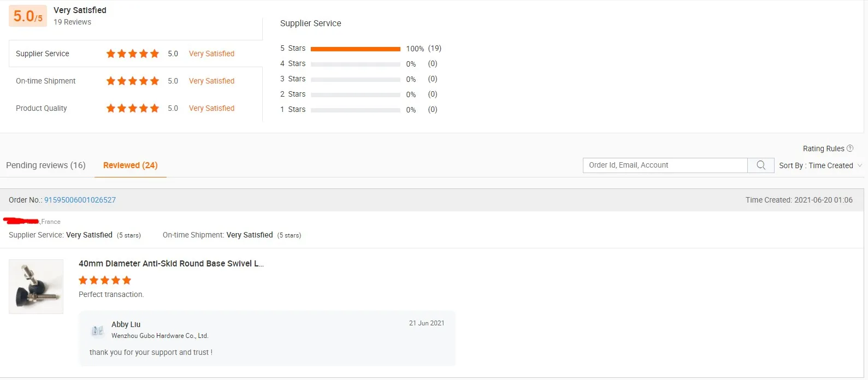
Task: Click Product Quality star rating icons
Action: point(133,108)
